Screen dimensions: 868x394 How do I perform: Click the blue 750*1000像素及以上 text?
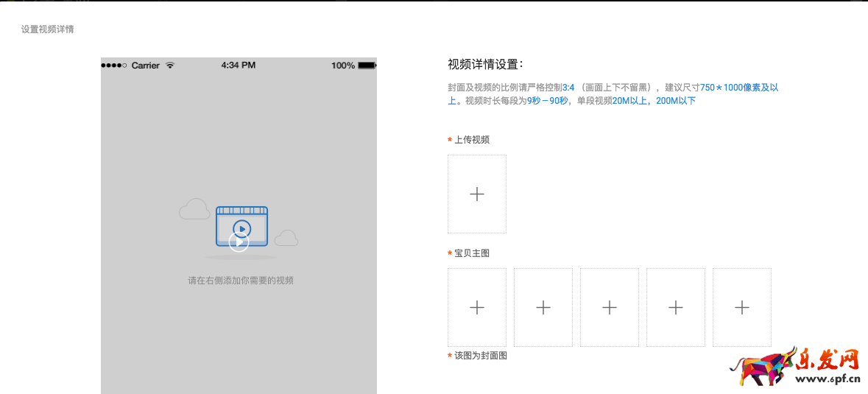[x=738, y=88]
